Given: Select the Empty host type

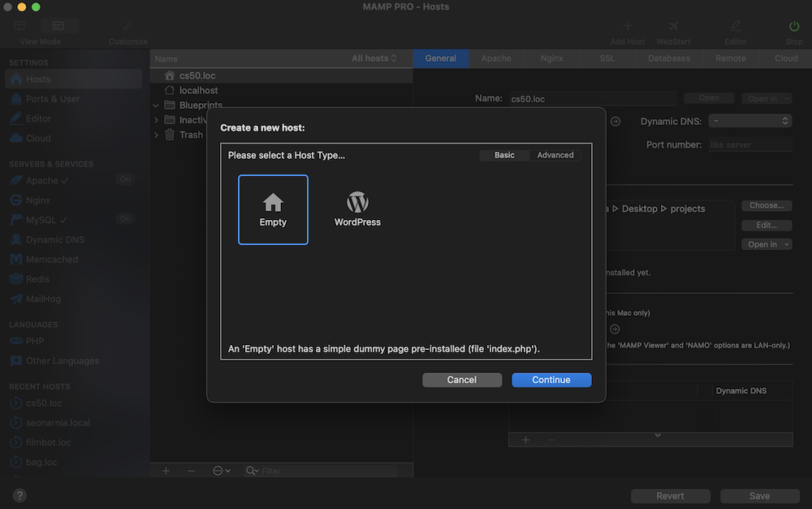Looking at the screenshot, I should coord(273,209).
